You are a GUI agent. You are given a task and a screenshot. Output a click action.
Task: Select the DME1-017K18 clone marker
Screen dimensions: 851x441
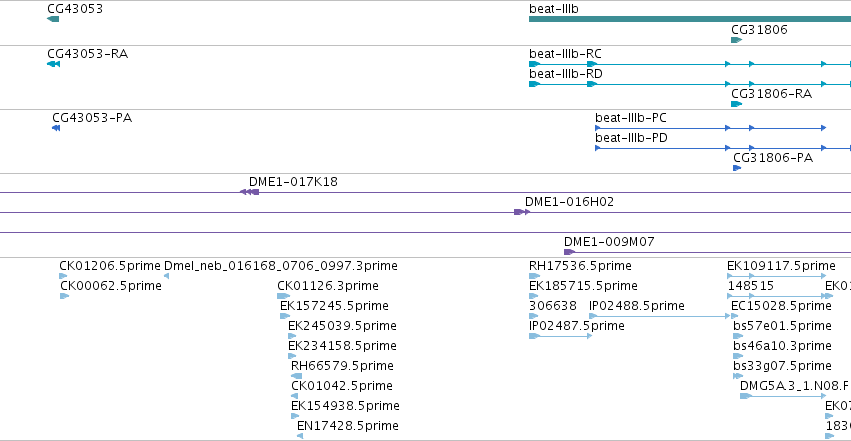pyautogui.click(x=250, y=192)
